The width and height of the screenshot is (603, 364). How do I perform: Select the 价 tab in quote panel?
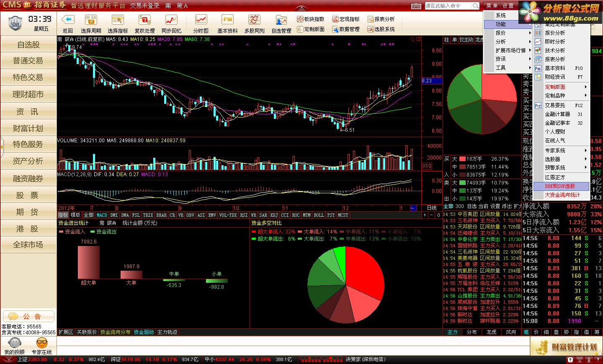click(x=536, y=332)
